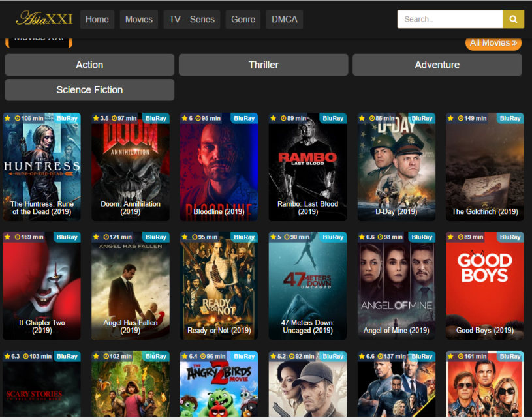Expand the Genre menu
The image size is (532, 420).
tap(243, 20)
